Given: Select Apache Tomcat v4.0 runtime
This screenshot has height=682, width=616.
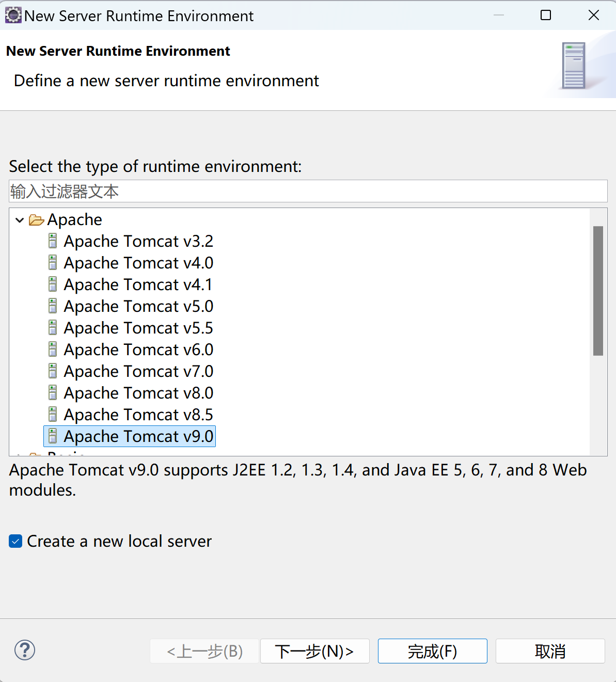Looking at the screenshot, I should coord(138,263).
